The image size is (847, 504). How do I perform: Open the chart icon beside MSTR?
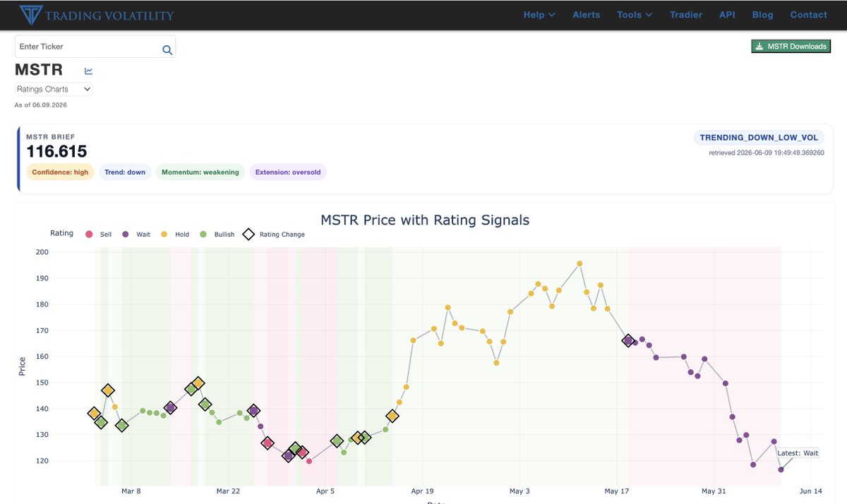[88, 71]
